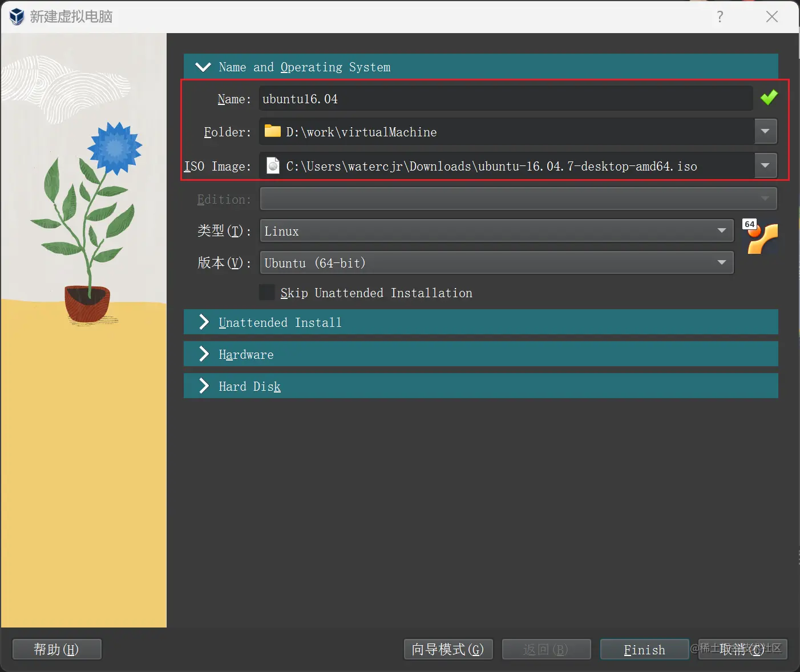Click the '版本(V):' label
800x672 pixels.
(x=224, y=263)
